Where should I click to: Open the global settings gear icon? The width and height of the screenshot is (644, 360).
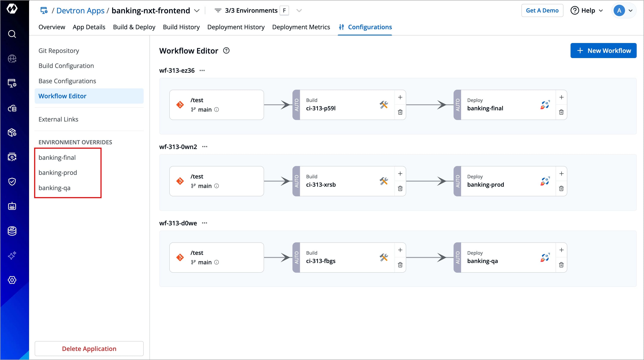pyautogui.click(x=12, y=280)
